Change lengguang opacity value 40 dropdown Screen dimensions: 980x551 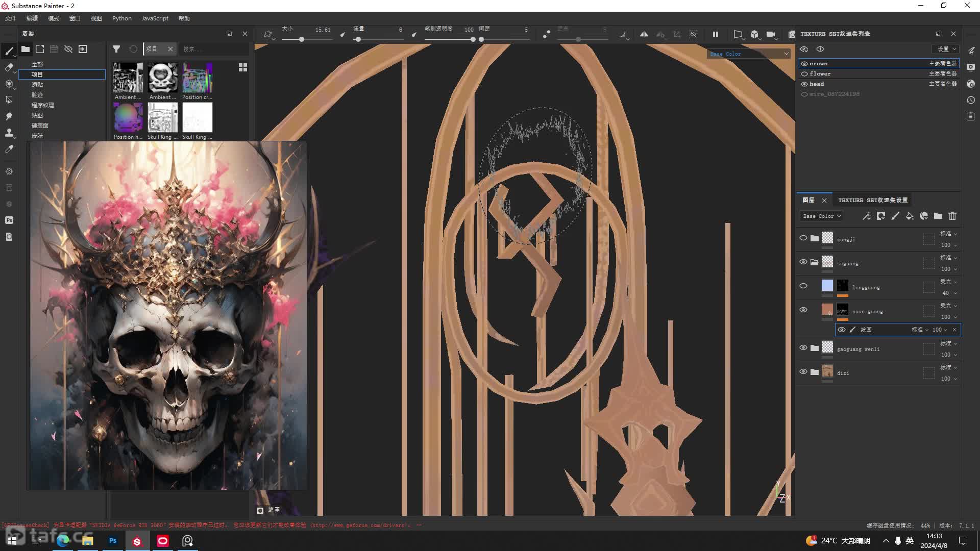tap(949, 293)
